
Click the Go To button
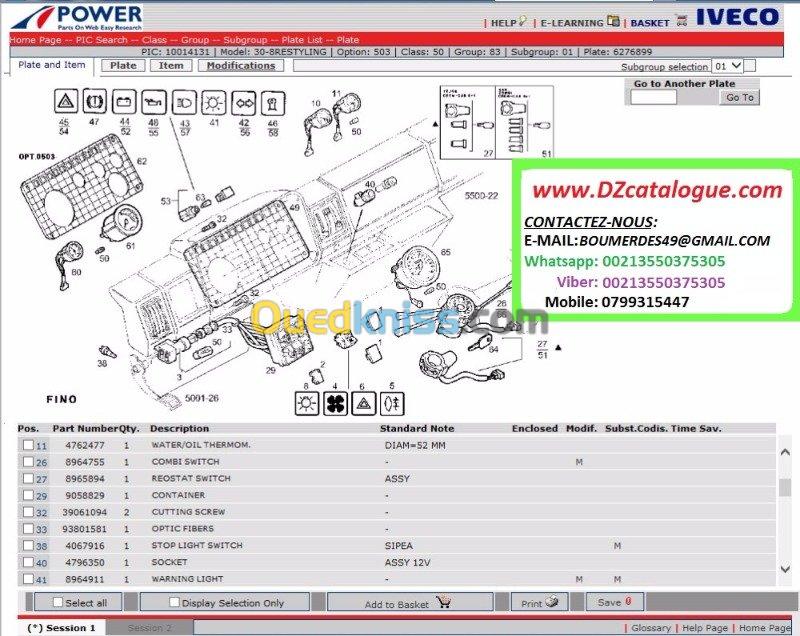[x=739, y=97]
